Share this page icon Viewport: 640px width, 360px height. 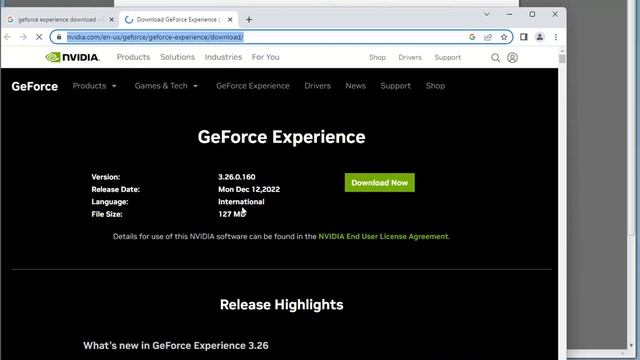(488, 37)
